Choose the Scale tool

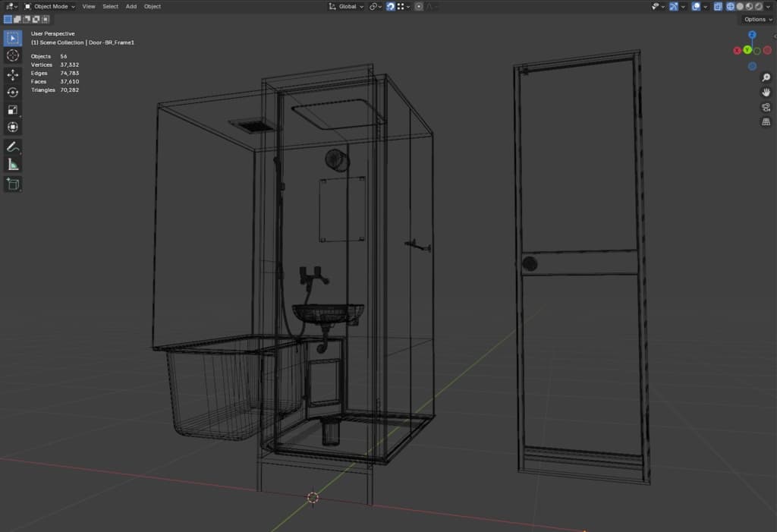tap(13, 109)
